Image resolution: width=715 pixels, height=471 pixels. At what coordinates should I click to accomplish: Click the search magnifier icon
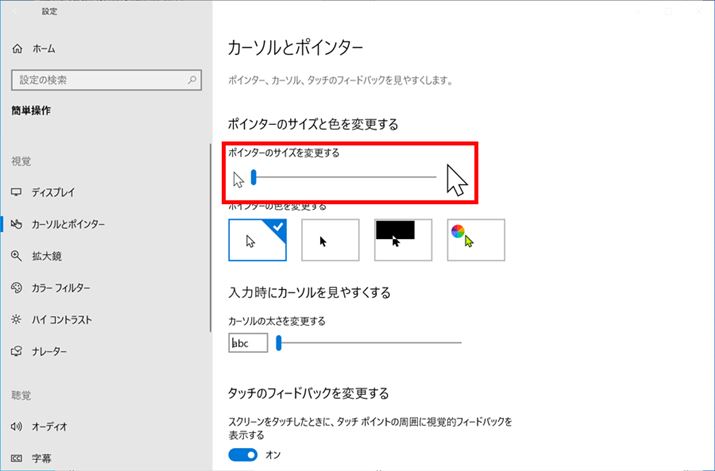tap(192, 80)
